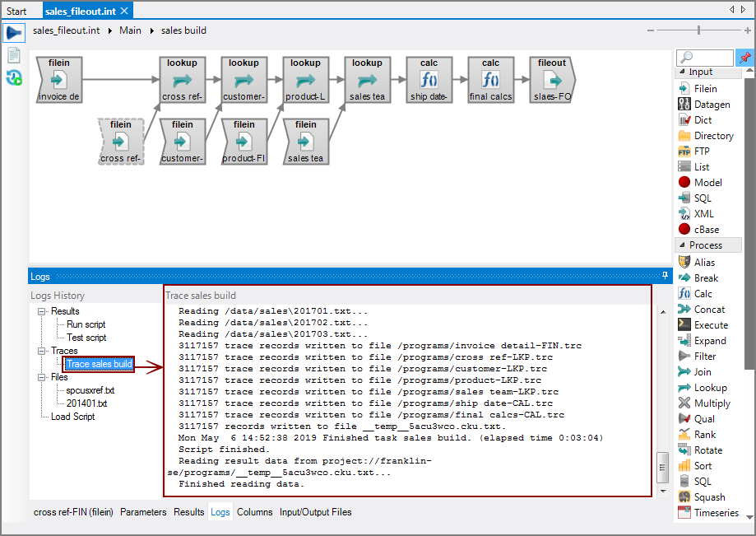Click the Run script play icon

[x=13, y=33]
